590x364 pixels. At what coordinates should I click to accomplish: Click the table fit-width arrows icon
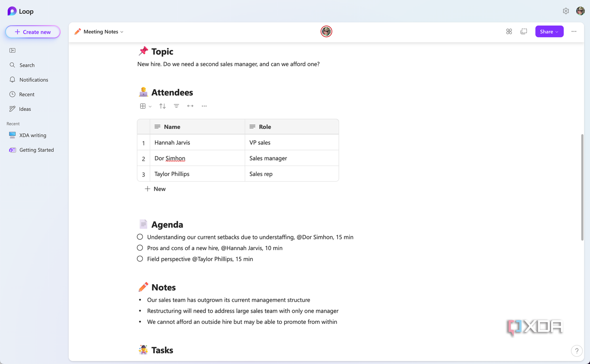(x=190, y=106)
